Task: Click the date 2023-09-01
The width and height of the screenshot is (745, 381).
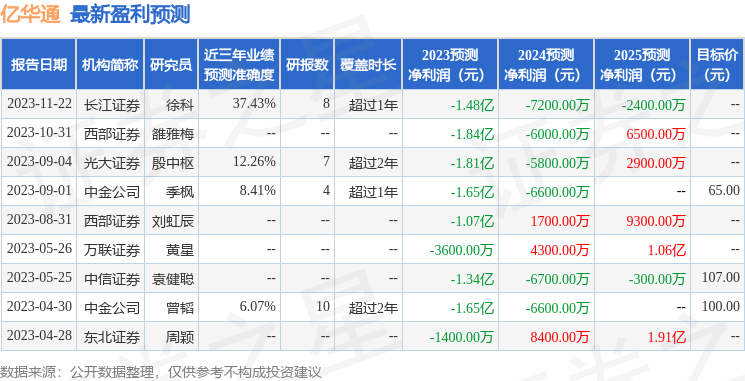Action: point(39,191)
